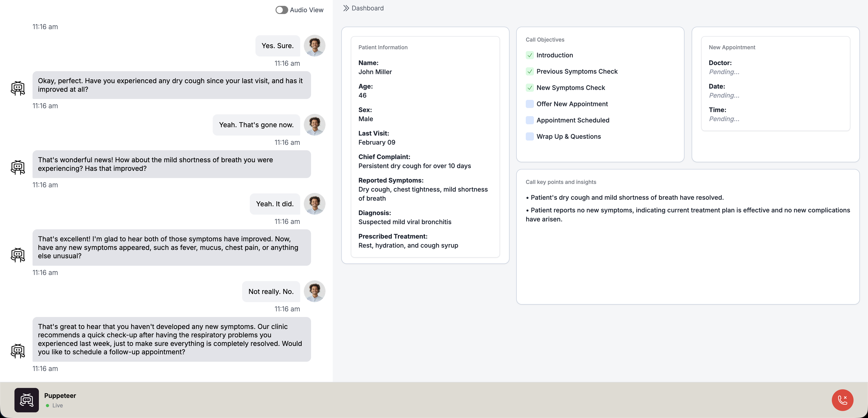Screen dimensions: 868x418
Task: Click the 'Yeah. That's gone now.' message bubble
Action: (256, 125)
